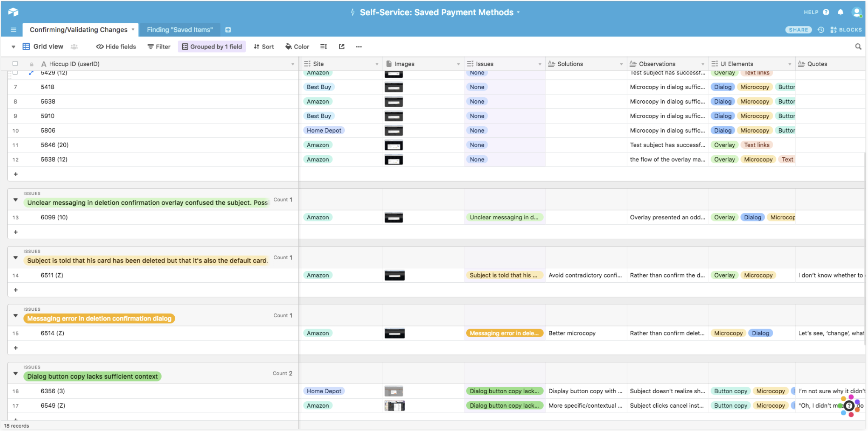The image size is (868, 431).
Task: Open the Airtable home logo
Action: point(13,12)
